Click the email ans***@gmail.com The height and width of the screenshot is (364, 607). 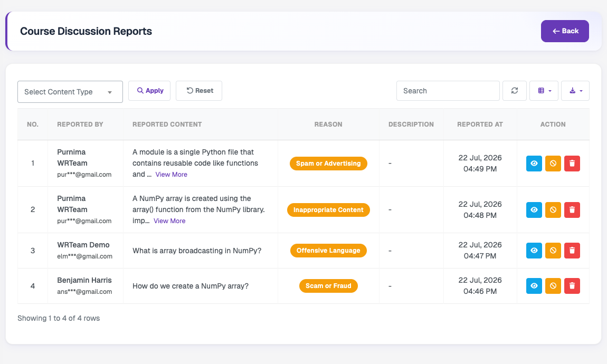(84, 292)
